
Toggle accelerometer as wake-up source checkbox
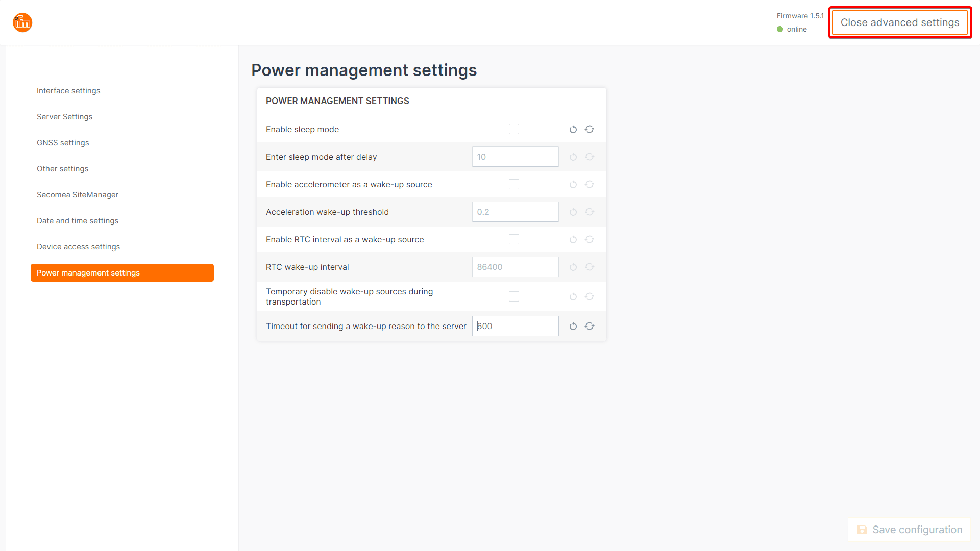pos(514,185)
